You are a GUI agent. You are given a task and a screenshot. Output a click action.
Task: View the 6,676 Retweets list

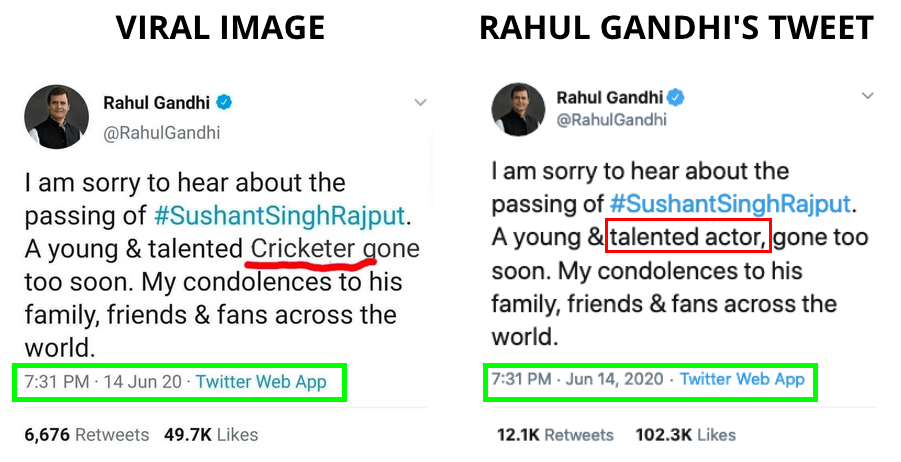(87, 435)
